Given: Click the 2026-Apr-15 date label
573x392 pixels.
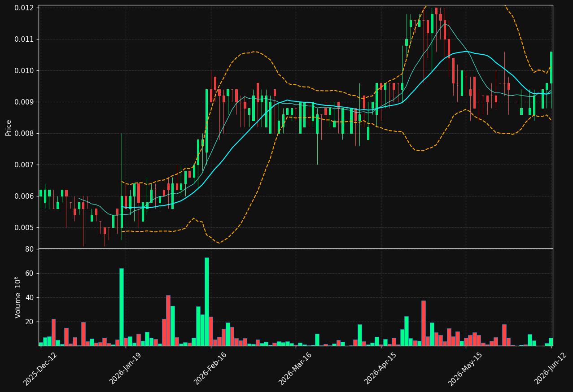Looking at the screenshot, I should 380,368.
